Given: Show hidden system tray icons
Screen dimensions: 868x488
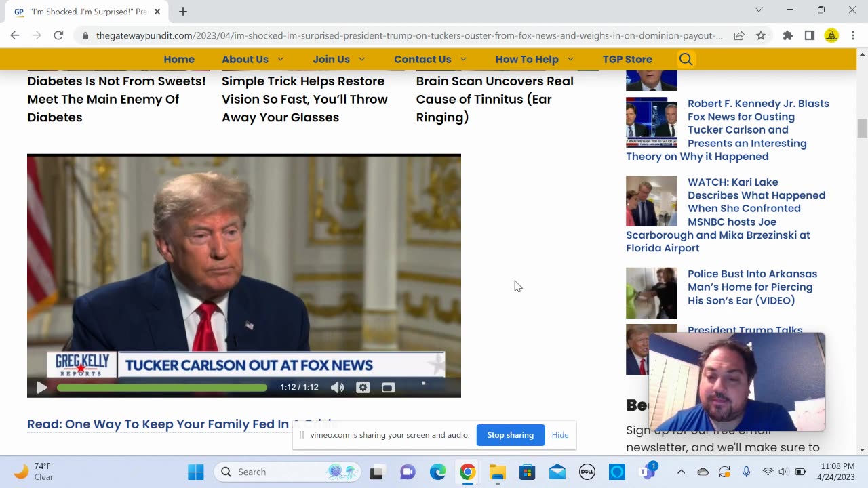Looking at the screenshot, I should [x=681, y=472].
